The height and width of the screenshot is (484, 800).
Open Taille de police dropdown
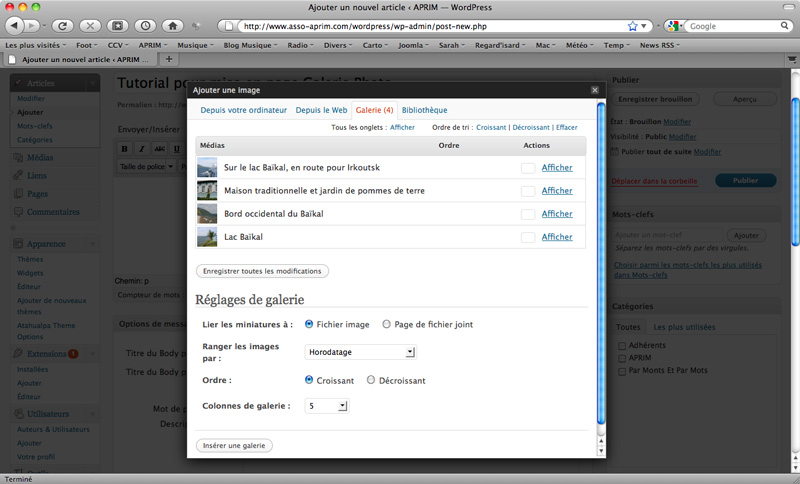click(146, 167)
